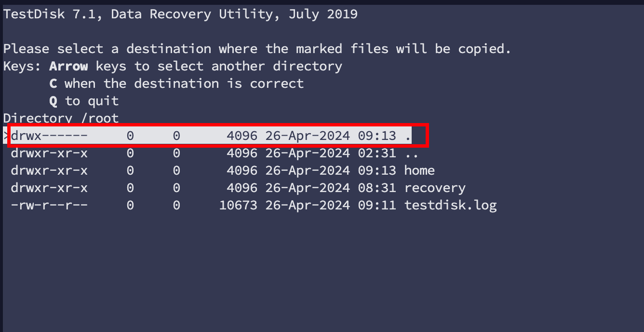Click the highlighted "." current directory name
This screenshot has height=332, width=644.
click(x=408, y=136)
